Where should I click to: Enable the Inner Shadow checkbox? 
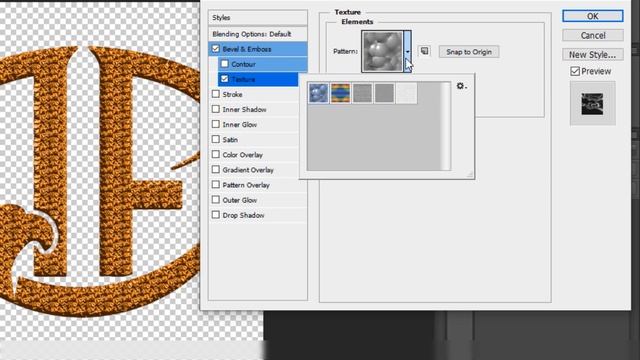216,109
